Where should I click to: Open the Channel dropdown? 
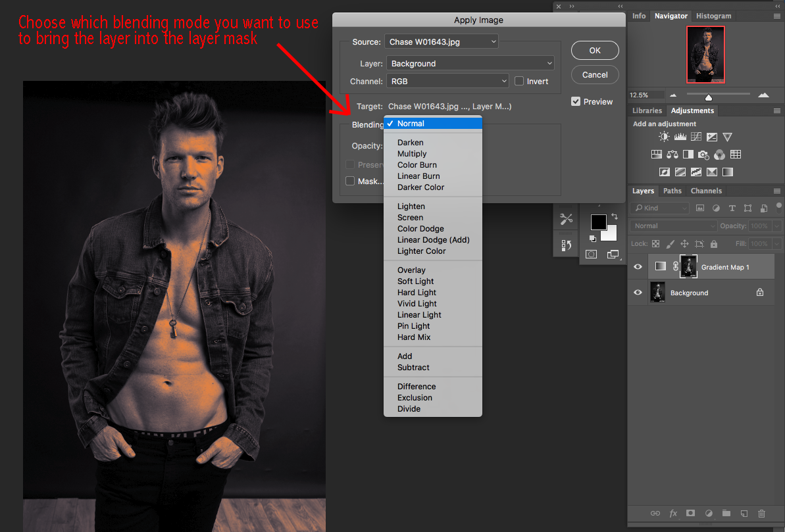[447, 81]
